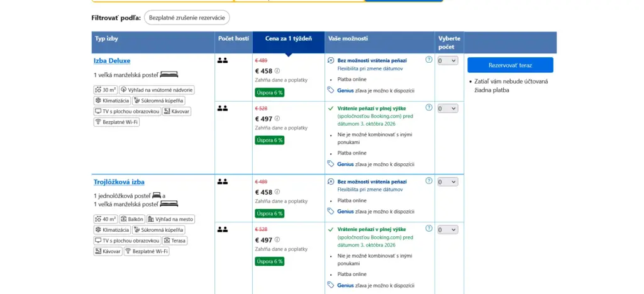Click Genius tag icon in Izba Deluxe € 497 row
Image resolution: width=644 pixels, height=294 pixels.
point(331,163)
